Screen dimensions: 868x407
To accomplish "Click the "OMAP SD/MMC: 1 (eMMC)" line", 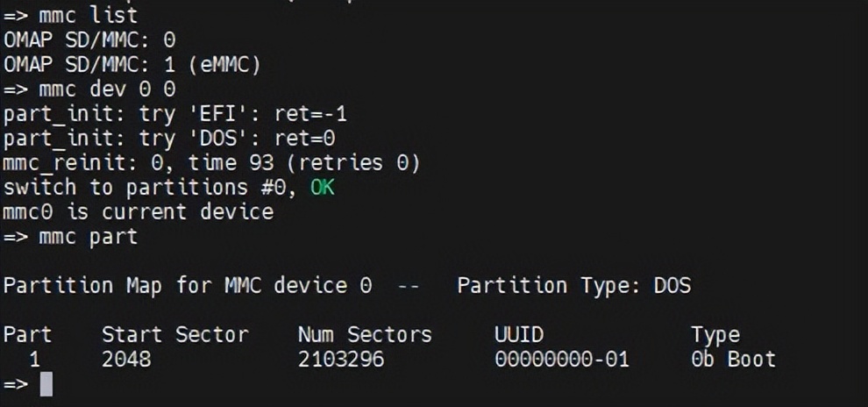I will coord(132,64).
